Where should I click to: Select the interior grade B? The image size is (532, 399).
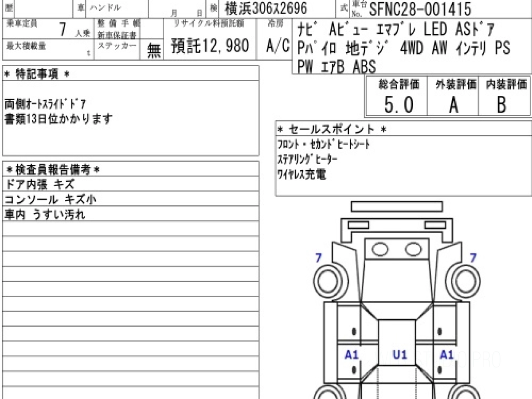(x=502, y=105)
